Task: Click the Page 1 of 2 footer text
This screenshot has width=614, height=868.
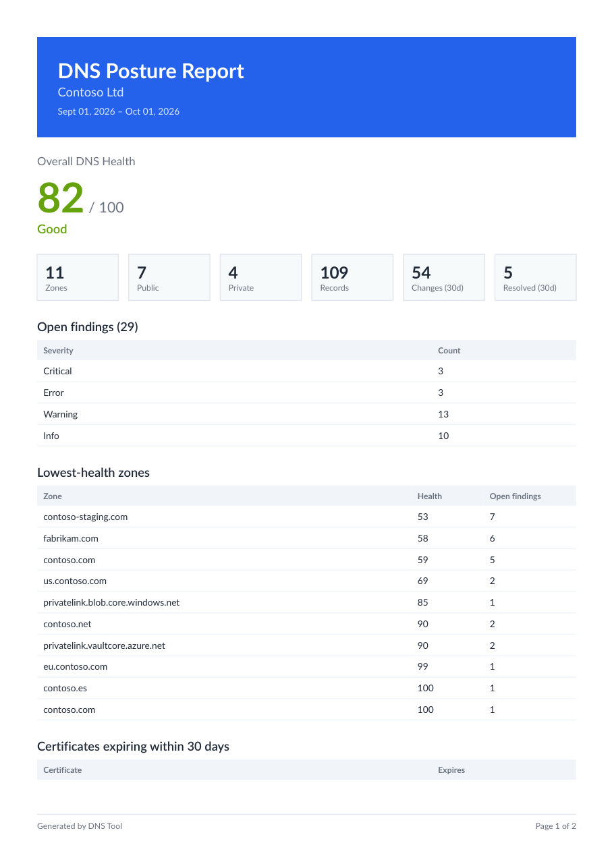Action: pyautogui.click(x=556, y=826)
